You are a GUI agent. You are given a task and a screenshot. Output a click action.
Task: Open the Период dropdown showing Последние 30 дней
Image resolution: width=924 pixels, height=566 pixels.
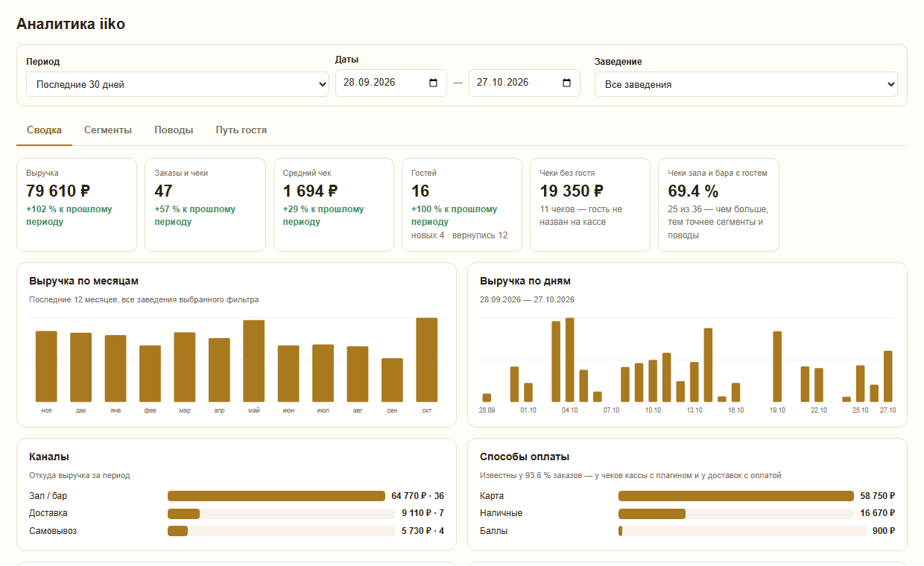pos(177,84)
